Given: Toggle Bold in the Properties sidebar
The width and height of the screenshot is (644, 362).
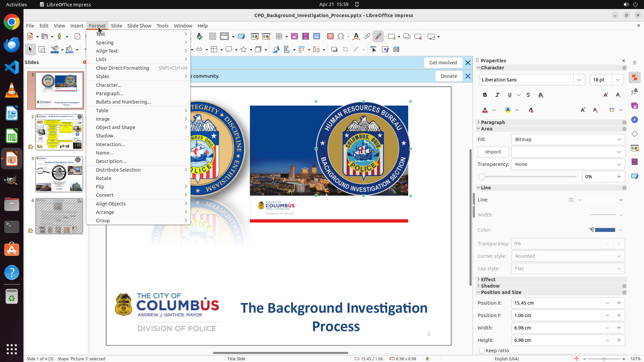Looking at the screenshot, I should coord(485,95).
